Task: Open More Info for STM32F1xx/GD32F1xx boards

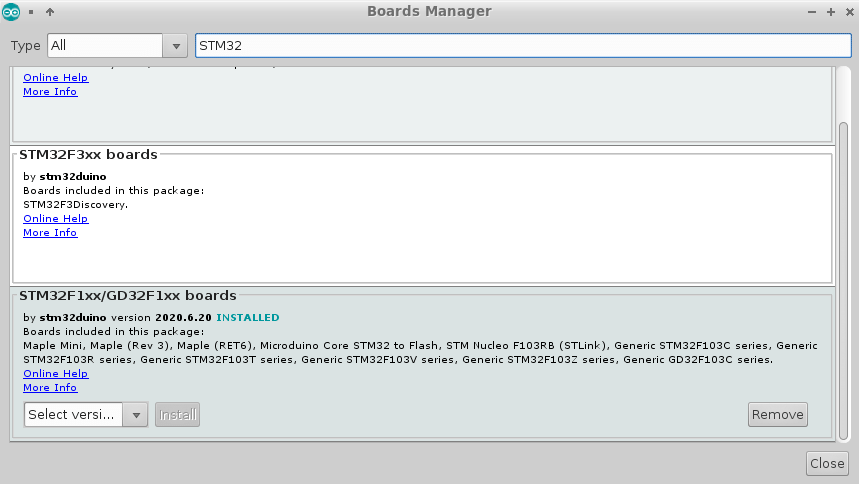Action: pos(50,388)
